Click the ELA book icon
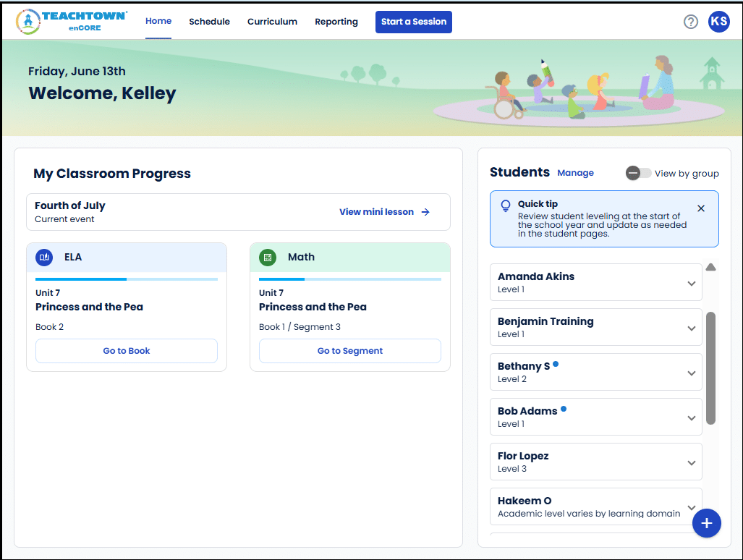This screenshot has height=560, width=743. (44, 257)
